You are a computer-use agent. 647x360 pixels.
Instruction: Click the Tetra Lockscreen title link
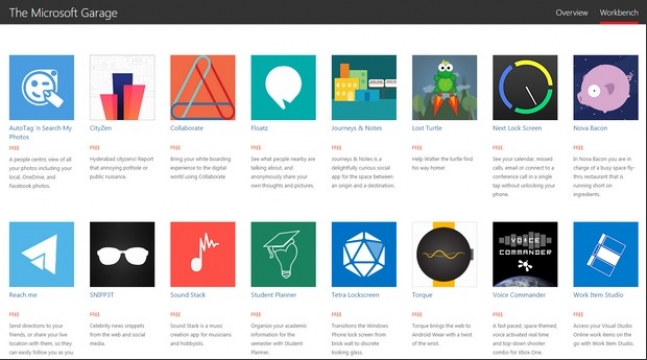[x=355, y=295]
